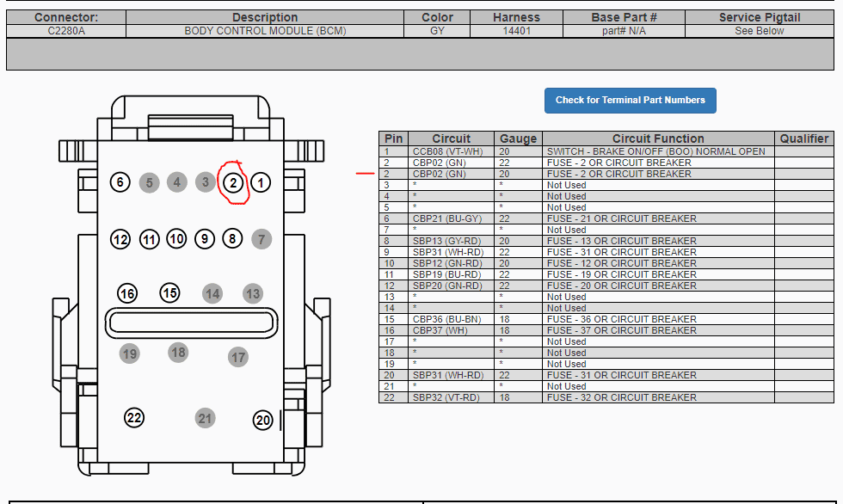843x504 pixels.
Task: Select pin 15 in the connector diagram
Action: click(170, 293)
